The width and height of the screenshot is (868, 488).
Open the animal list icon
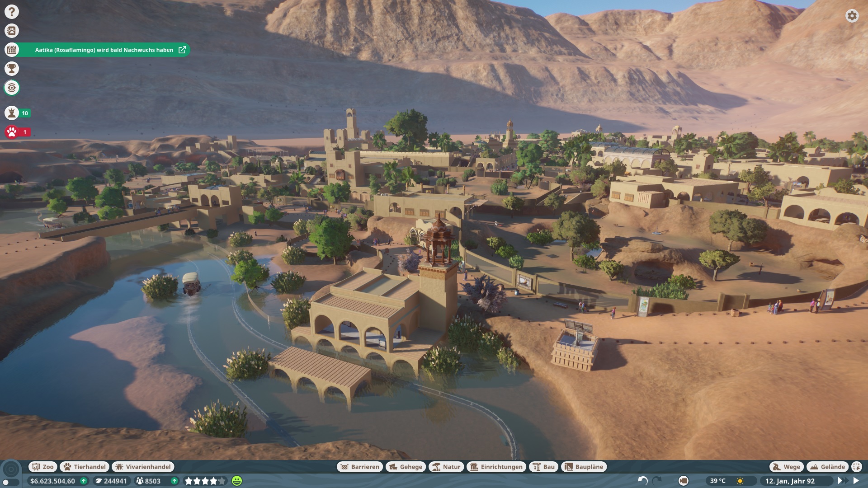coord(12,31)
